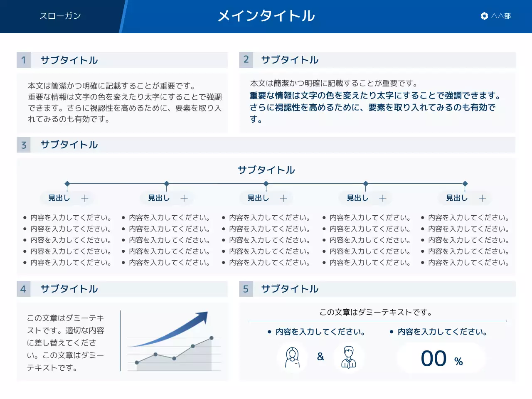The height and width of the screenshot is (399, 532).
Task: Select the スローガン label in the header
Action: (61, 16)
